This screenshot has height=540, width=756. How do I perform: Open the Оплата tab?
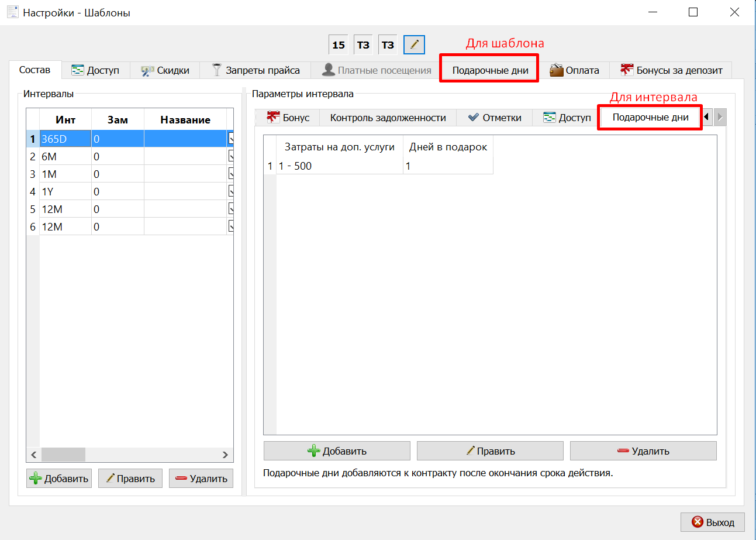[574, 70]
